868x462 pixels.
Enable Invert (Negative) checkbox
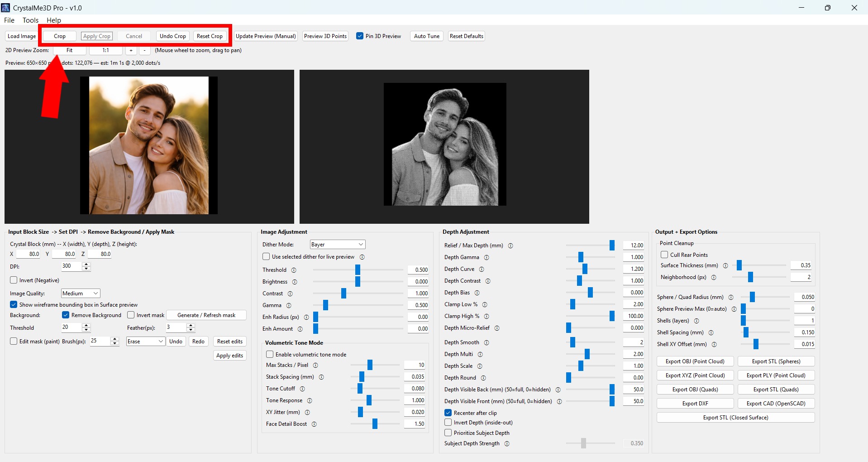pos(14,280)
